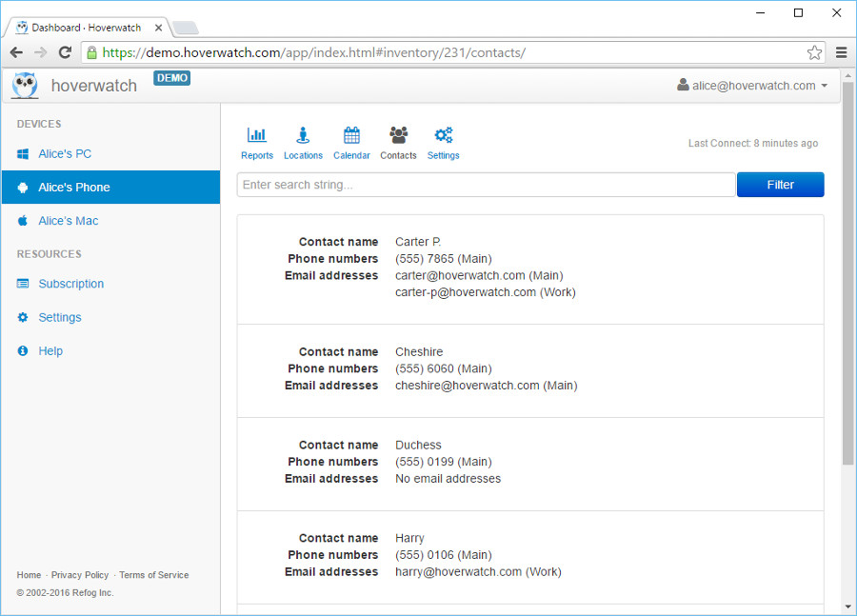Open the Chrome hamburger menu

coord(842,52)
